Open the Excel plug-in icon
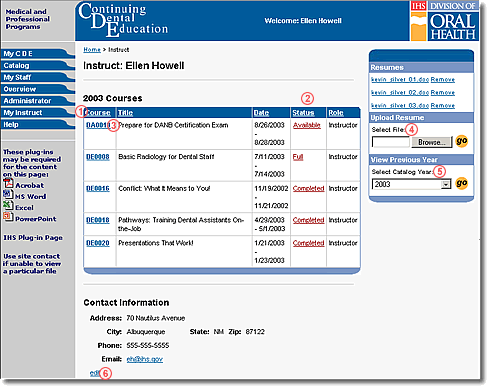Screen dimensions: 488x387 pyautogui.click(x=8, y=206)
